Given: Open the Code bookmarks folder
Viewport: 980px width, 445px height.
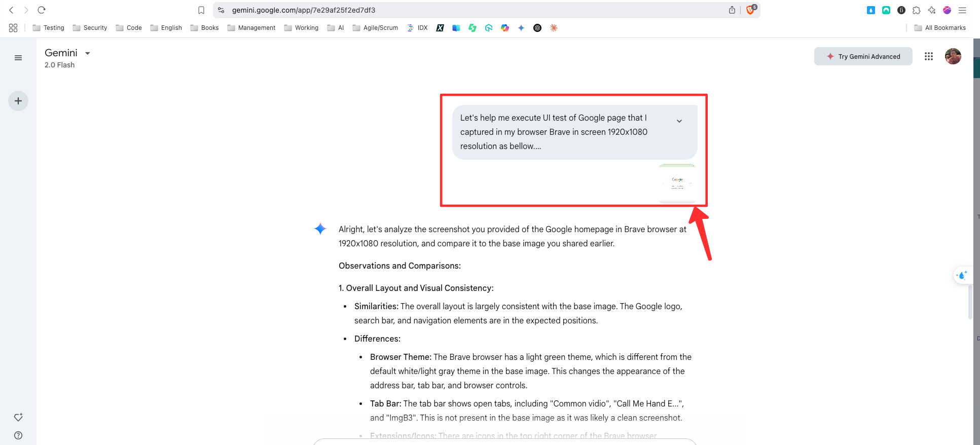Looking at the screenshot, I should (x=129, y=28).
